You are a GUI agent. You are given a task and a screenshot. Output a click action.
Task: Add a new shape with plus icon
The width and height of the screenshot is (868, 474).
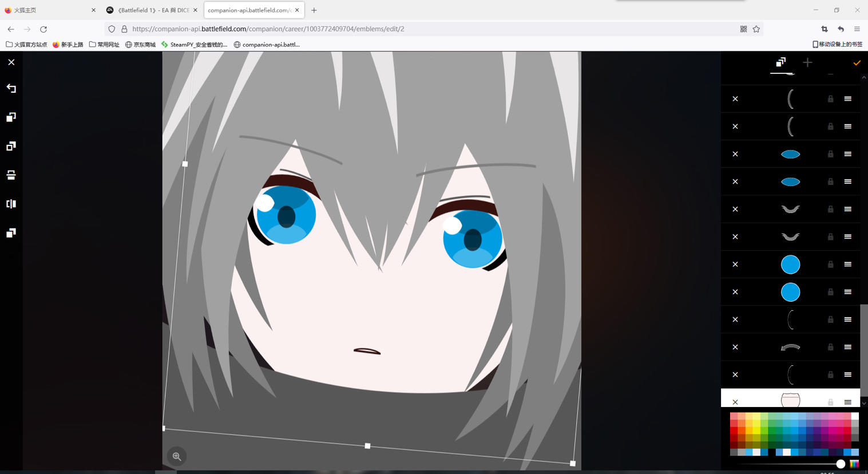coord(807,62)
